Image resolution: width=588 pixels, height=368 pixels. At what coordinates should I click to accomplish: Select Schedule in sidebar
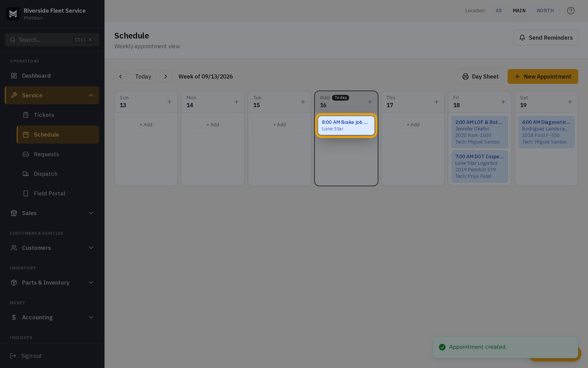click(x=58, y=135)
